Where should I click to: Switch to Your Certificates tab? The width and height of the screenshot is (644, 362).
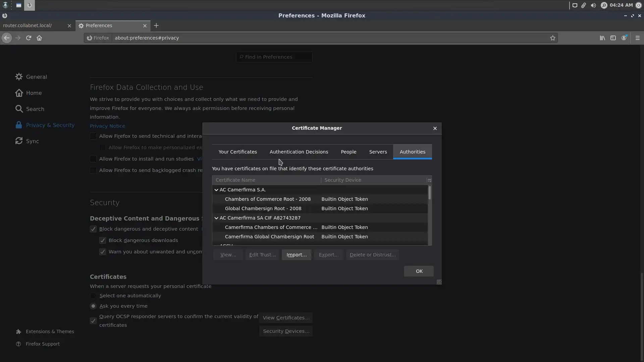[x=237, y=152]
